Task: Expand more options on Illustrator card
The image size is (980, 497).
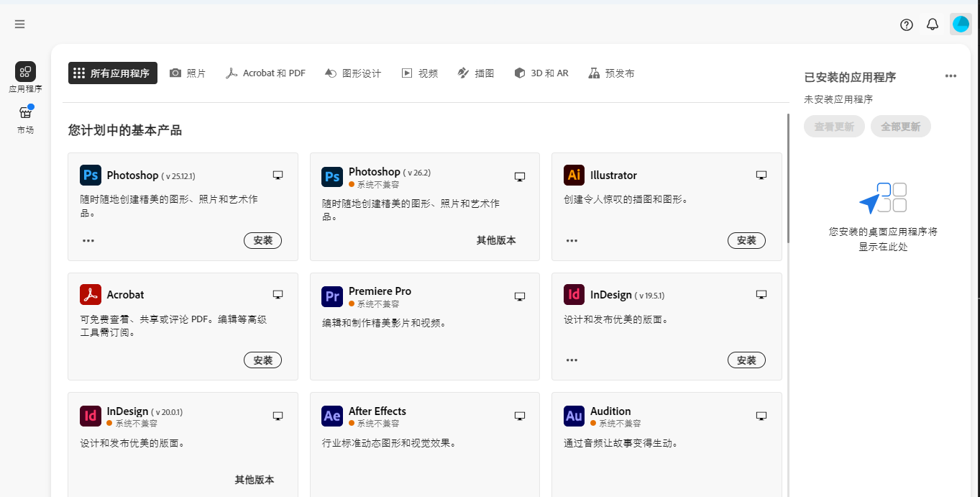Action: pos(572,241)
